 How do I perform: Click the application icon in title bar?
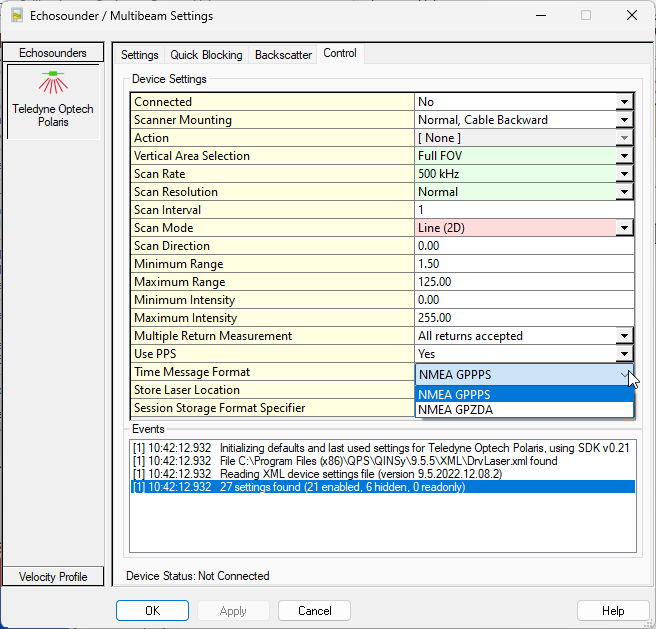pos(17,16)
